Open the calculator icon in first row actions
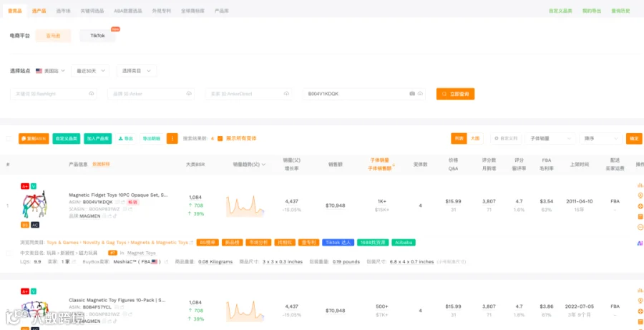The height and width of the screenshot is (330, 644). pyautogui.click(x=640, y=217)
